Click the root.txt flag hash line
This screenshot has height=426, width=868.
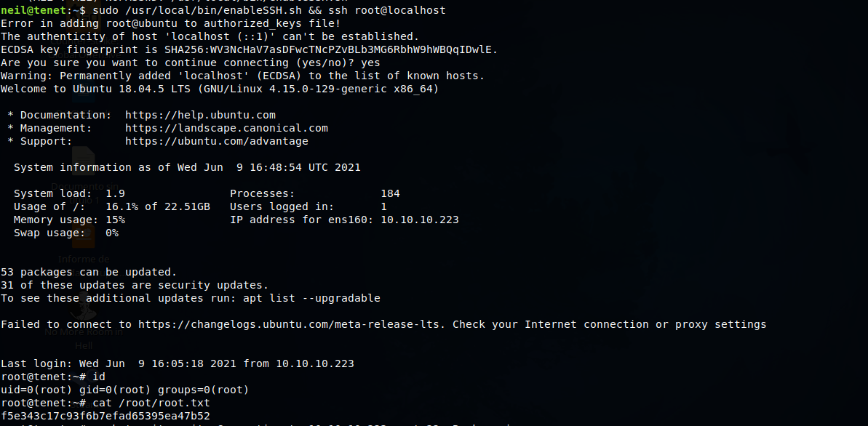point(105,416)
